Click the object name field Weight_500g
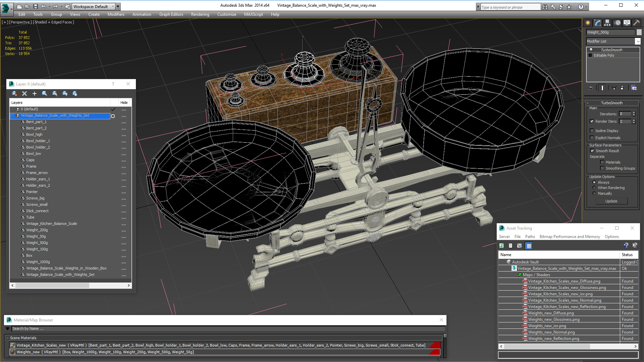The height and width of the screenshot is (362, 644). pyautogui.click(x=610, y=32)
